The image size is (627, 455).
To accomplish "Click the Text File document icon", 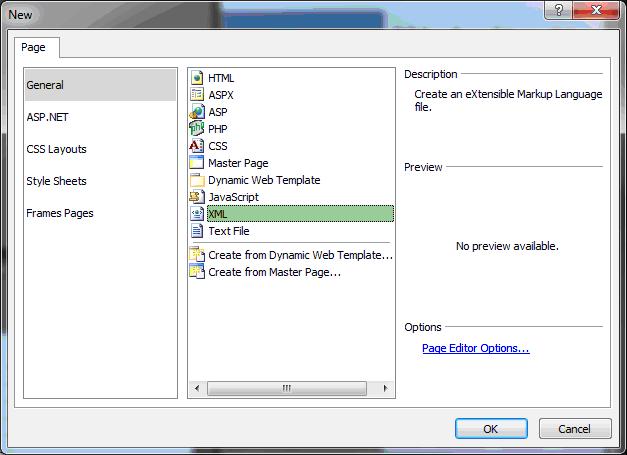I will (197, 231).
